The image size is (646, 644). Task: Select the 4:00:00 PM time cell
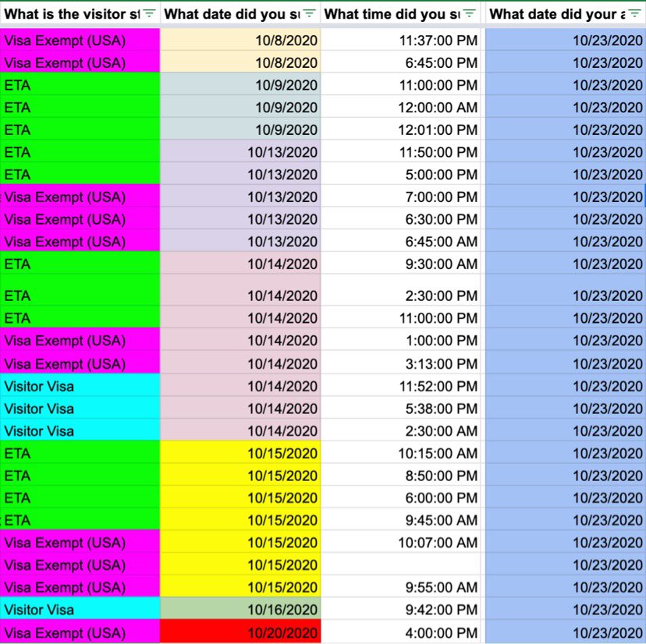400,632
